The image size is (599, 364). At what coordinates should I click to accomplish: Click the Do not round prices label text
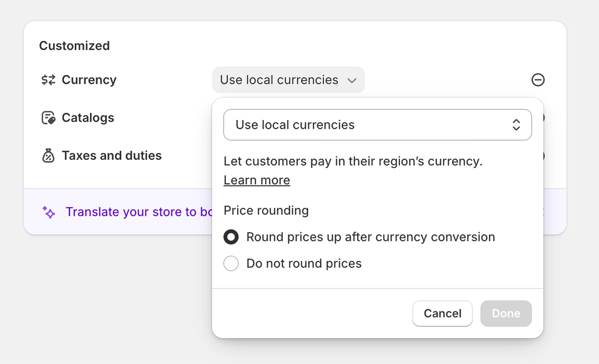(304, 263)
